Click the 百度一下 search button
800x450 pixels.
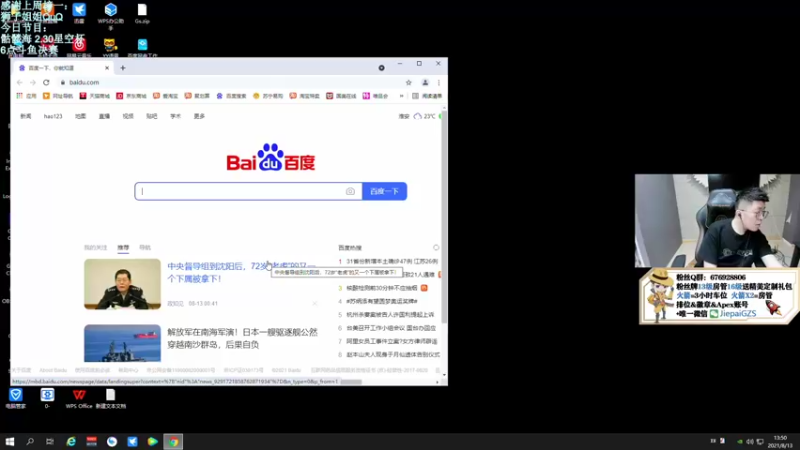[384, 191]
